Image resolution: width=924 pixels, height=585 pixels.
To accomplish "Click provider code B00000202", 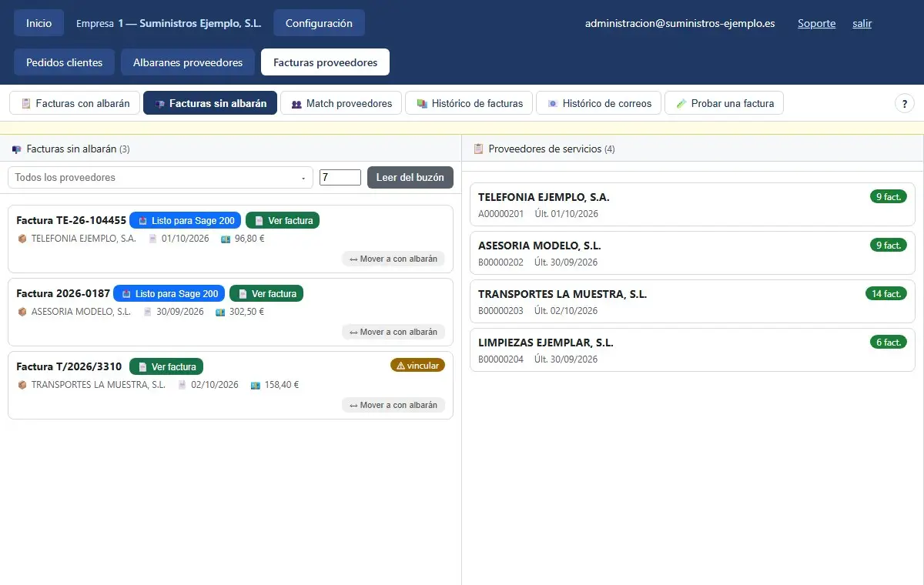I will pyautogui.click(x=500, y=262).
